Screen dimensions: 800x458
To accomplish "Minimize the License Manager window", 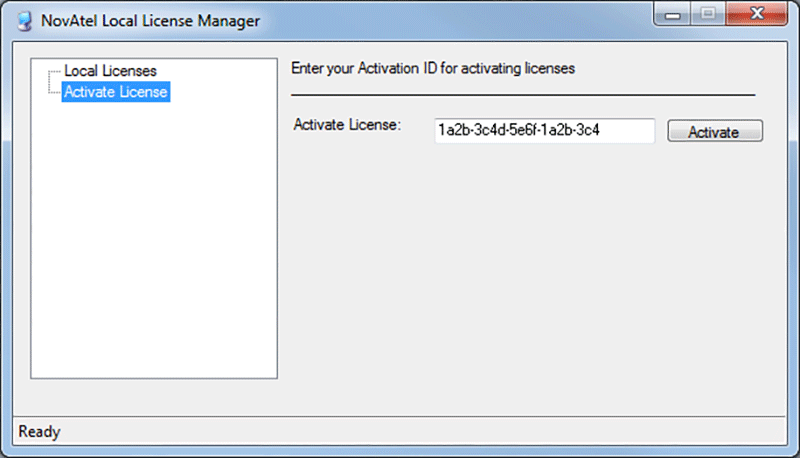I will click(672, 14).
